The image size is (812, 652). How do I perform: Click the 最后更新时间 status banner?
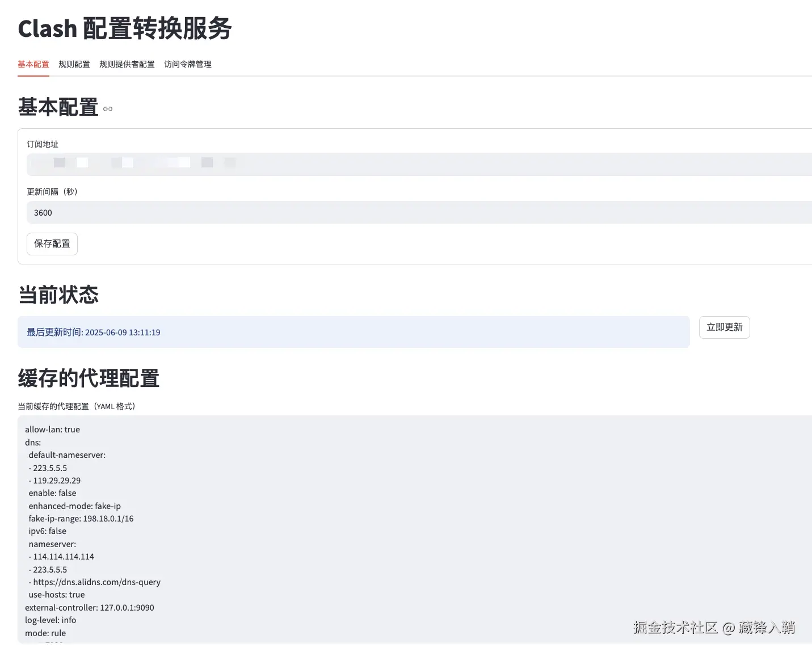click(x=354, y=332)
